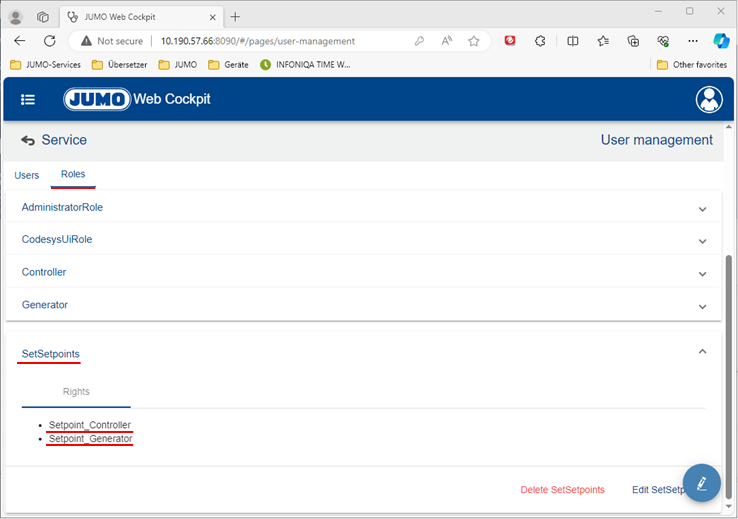
Task: Open browser settings ellipsis menu
Action: pos(693,41)
